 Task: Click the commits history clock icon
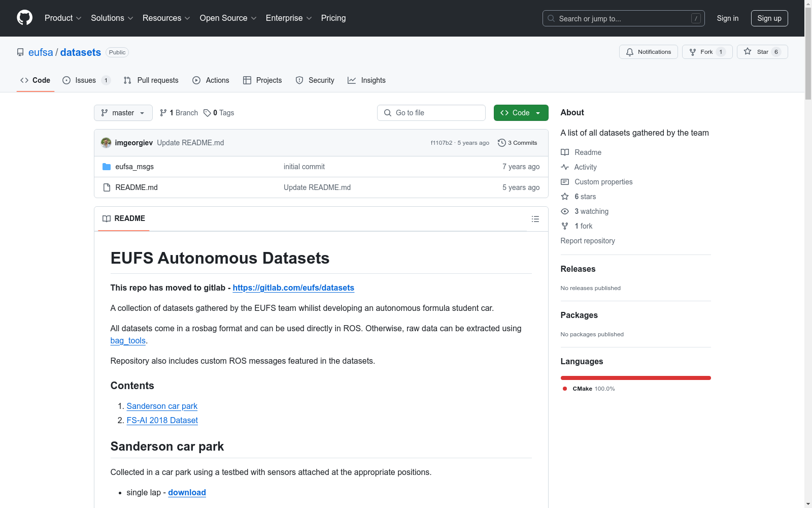pos(502,143)
